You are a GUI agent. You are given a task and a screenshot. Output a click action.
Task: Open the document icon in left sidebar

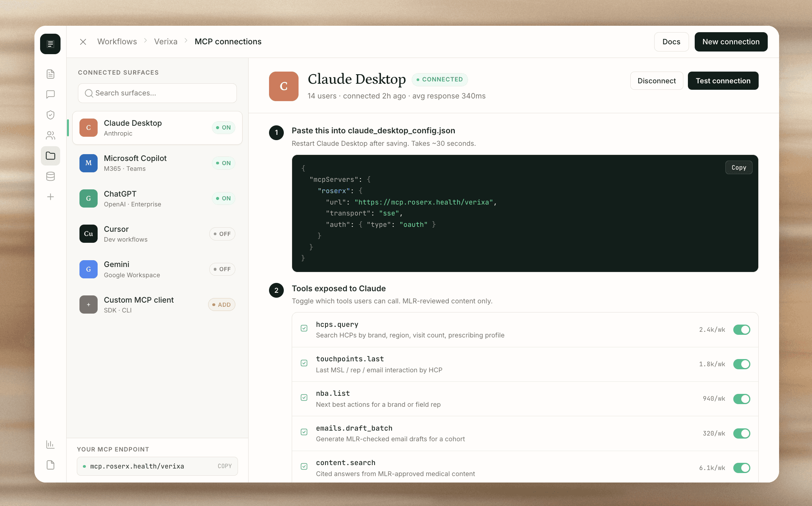tap(50, 74)
